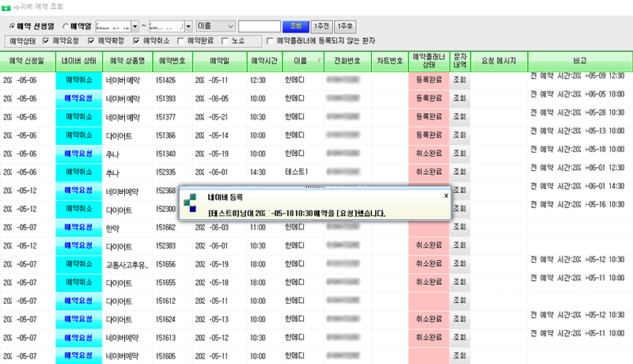This screenshot has width=633, height=364.
Task: Click 조회 for reservation 151377
Action: click(460, 116)
